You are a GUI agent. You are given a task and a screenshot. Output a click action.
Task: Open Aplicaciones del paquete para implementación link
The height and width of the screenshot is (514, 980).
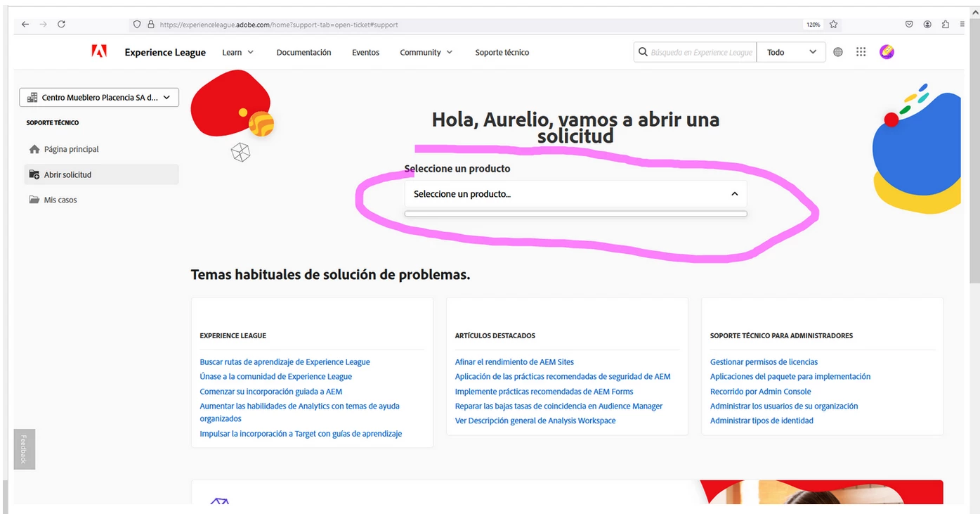pyautogui.click(x=790, y=377)
